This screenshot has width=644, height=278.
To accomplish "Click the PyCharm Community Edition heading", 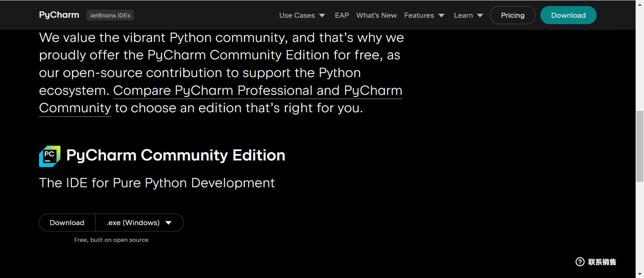I will pyautogui.click(x=176, y=155).
